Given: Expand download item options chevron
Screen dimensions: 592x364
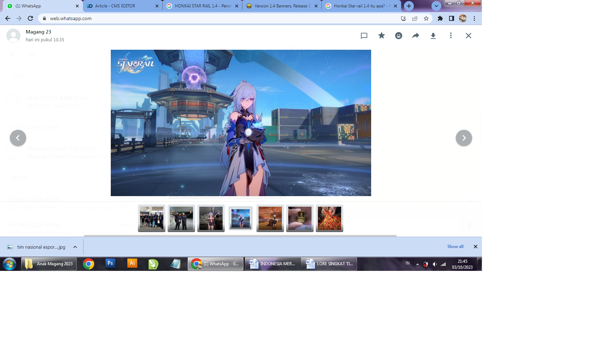Looking at the screenshot, I should [x=75, y=247].
